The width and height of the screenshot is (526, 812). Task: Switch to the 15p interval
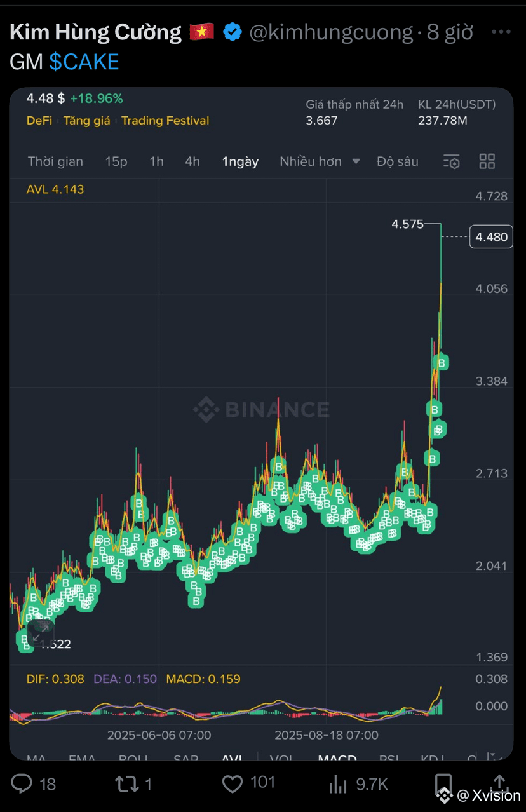click(x=116, y=161)
